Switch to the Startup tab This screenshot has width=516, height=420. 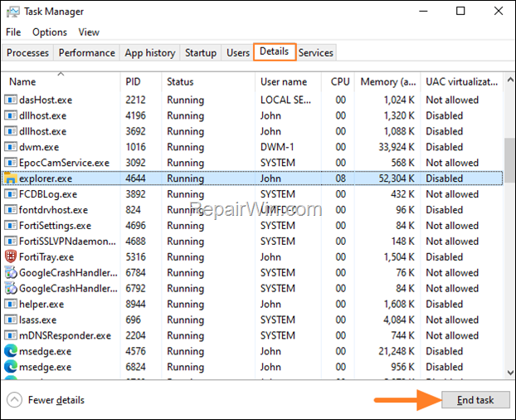point(201,52)
